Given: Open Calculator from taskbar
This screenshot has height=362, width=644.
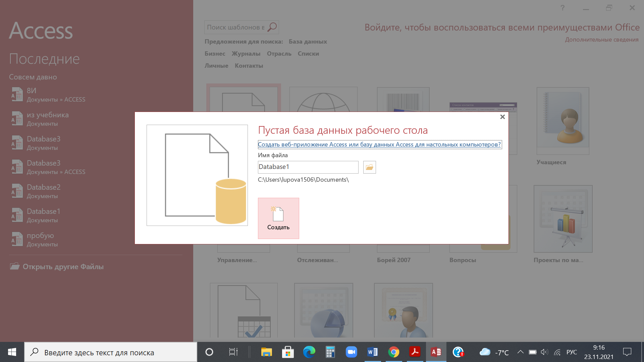Looking at the screenshot, I should 330,352.
